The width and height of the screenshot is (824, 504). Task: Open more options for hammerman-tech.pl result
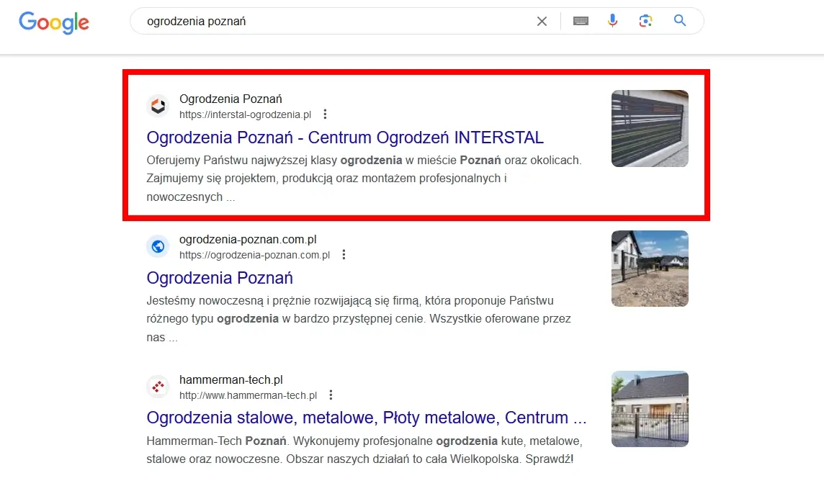tap(331, 395)
